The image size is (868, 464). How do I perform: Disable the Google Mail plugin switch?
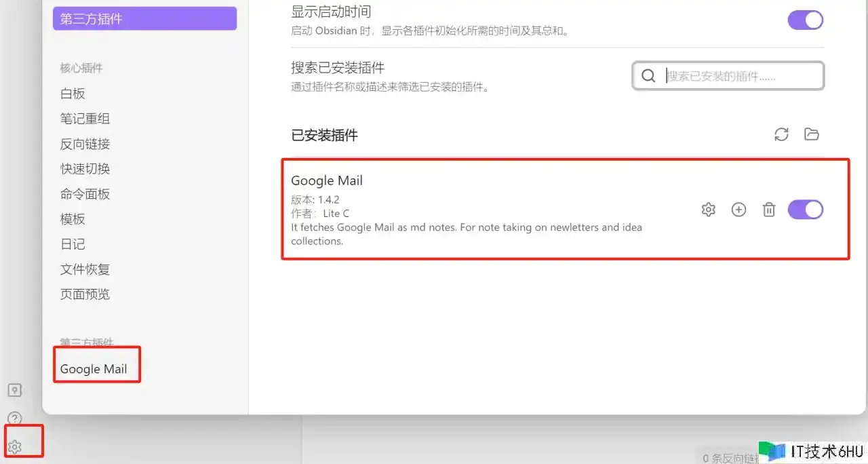(806, 210)
